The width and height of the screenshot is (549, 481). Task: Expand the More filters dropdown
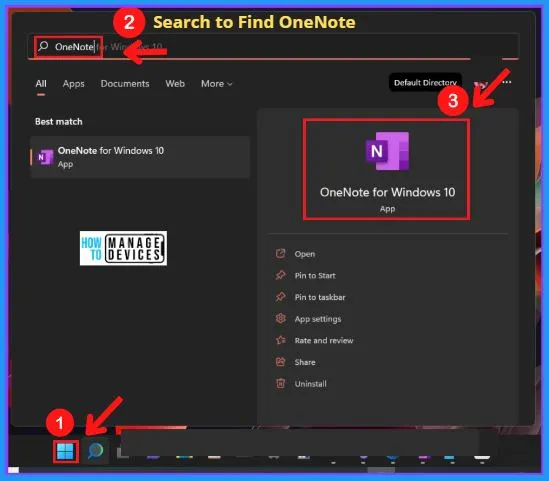coord(216,84)
